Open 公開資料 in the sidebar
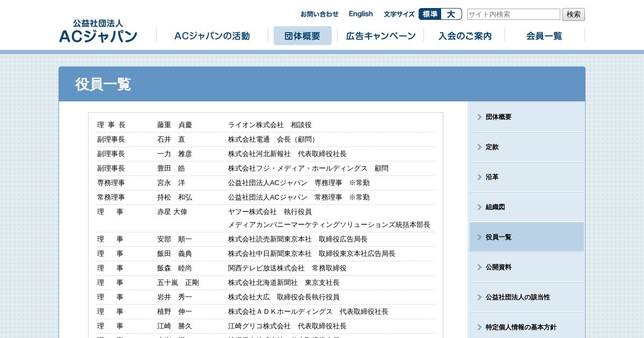Screen dimensions: 644x338 click(526, 267)
